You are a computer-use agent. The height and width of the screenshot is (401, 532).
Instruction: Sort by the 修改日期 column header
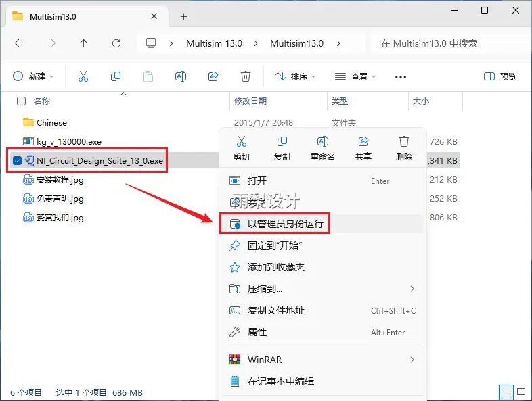point(250,101)
